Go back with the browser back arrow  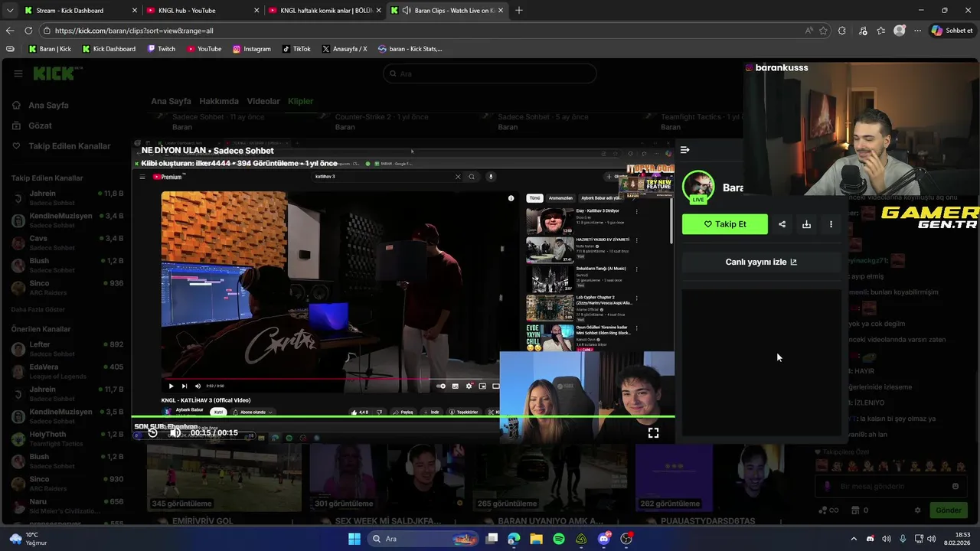(10, 31)
